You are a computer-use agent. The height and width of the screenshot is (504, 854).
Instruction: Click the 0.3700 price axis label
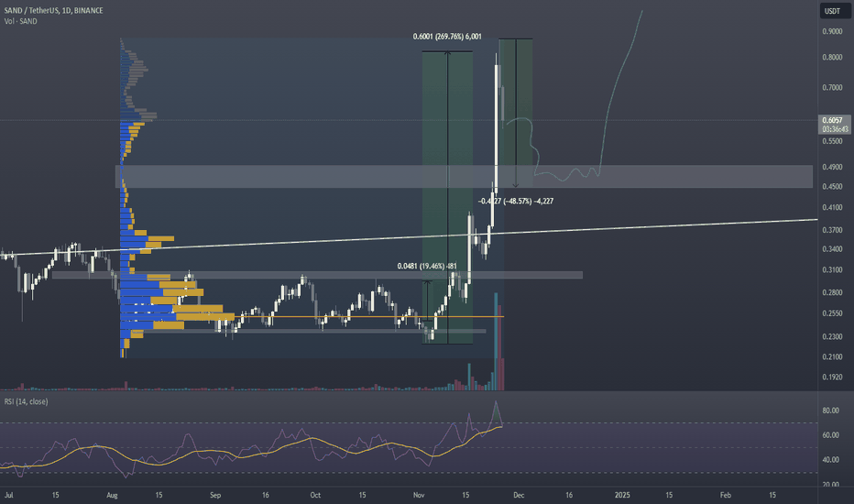click(x=832, y=231)
